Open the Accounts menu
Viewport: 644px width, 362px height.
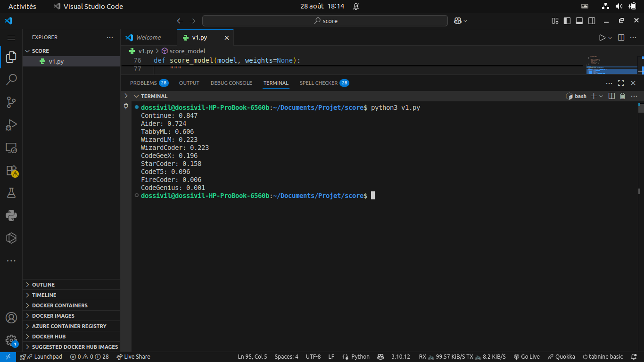(11, 318)
